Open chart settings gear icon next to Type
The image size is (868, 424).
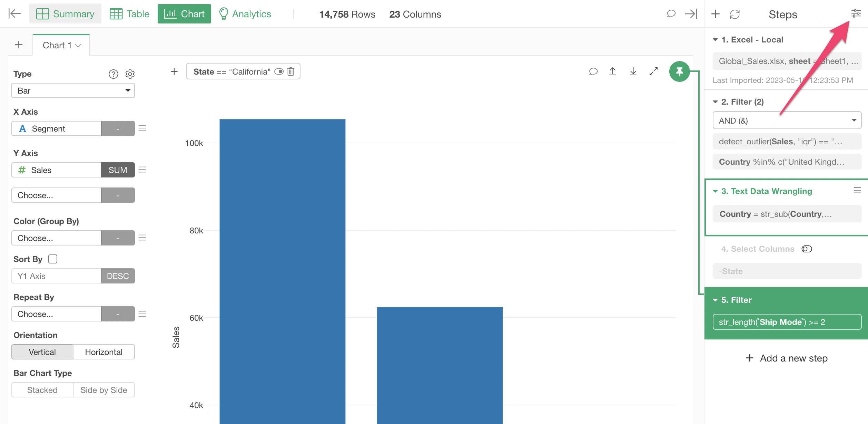tap(130, 74)
